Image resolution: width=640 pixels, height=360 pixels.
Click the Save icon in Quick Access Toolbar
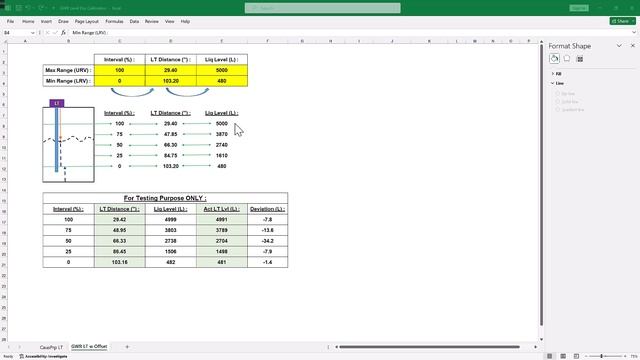pos(19,8)
